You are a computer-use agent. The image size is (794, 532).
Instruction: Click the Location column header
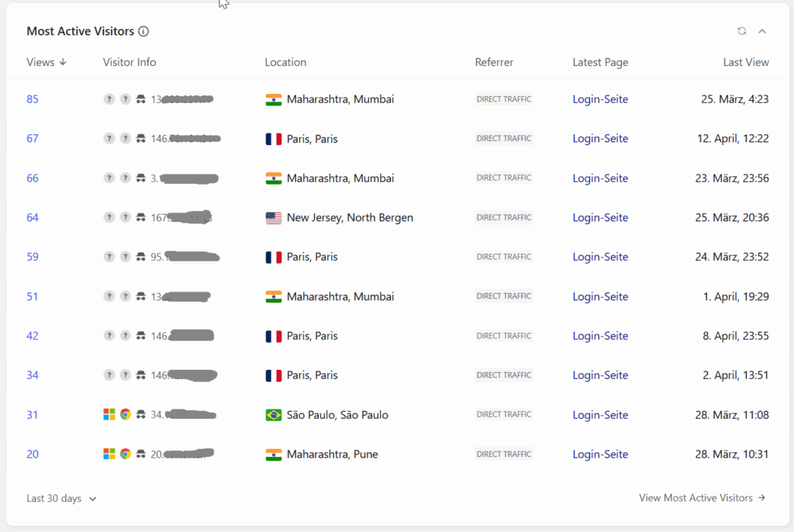point(285,62)
